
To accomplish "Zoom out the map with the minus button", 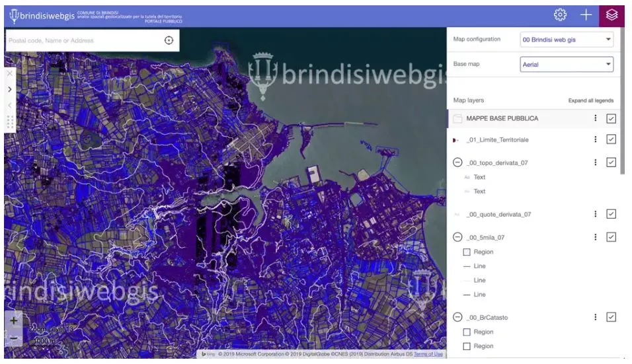I will point(15,338).
